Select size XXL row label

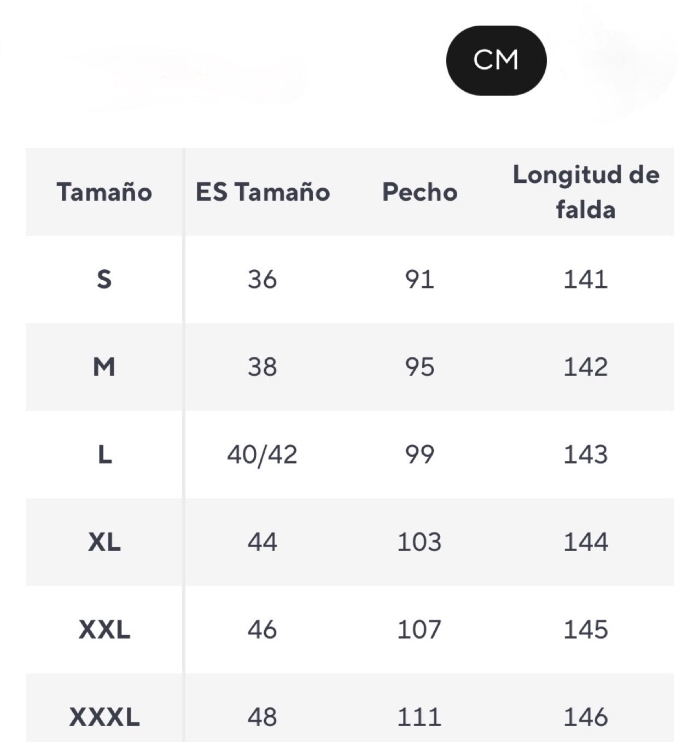(104, 630)
